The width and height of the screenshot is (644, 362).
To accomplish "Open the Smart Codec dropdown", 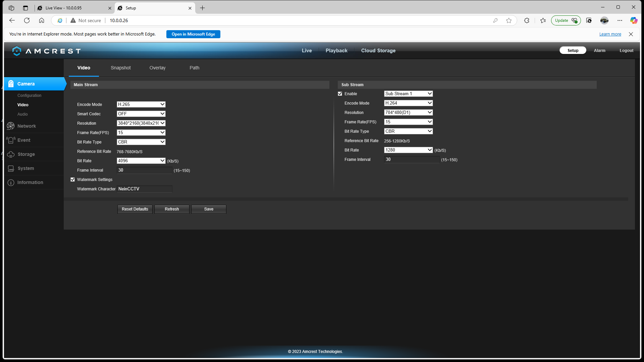I will click(x=141, y=114).
